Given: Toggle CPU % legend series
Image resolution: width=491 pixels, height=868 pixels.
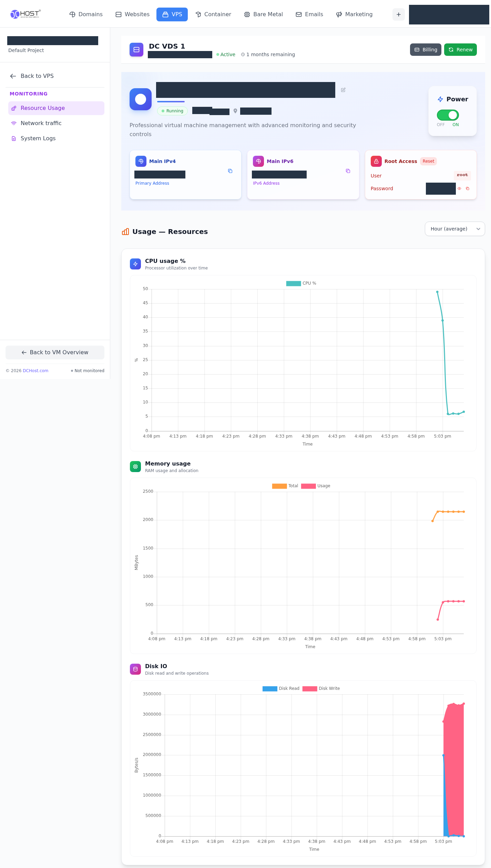Looking at the screenshot, I should [x=301, y=283].
